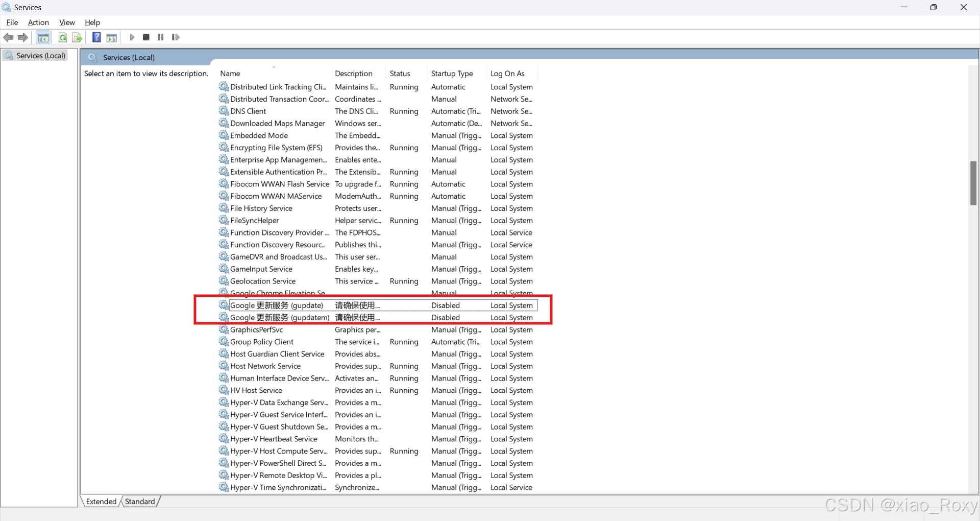
Task: Click the Start Service play icon
Action: tap(132, 37)
